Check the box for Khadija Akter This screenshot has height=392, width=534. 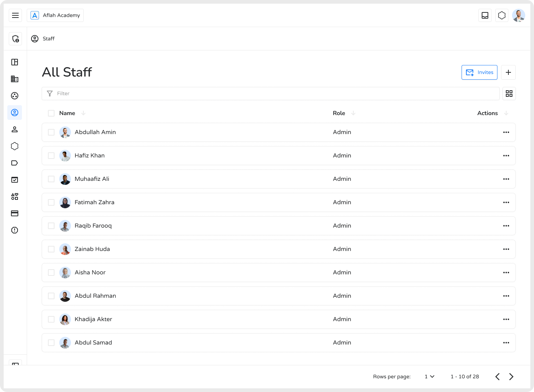pos(51,319)
